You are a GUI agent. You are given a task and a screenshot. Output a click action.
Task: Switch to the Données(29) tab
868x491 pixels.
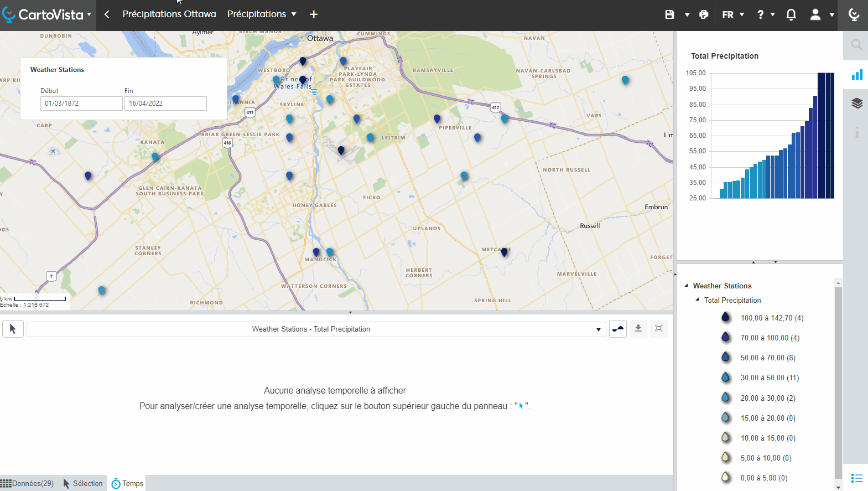[28, 483]
